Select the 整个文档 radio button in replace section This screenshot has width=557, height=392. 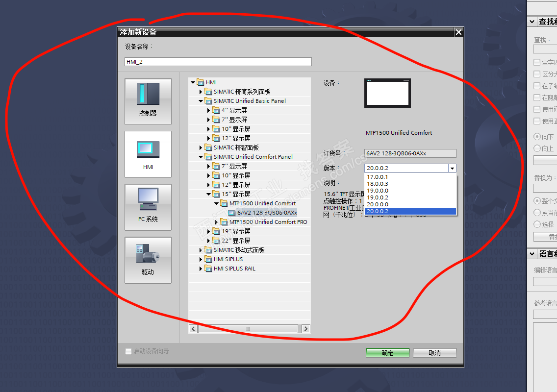[x=537, y=201]
